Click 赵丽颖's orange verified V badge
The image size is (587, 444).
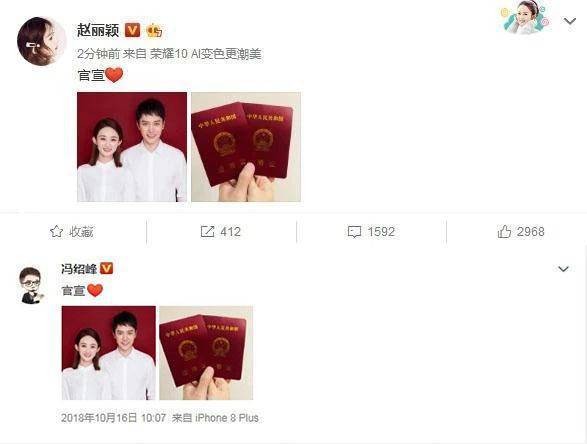[132, 30]
